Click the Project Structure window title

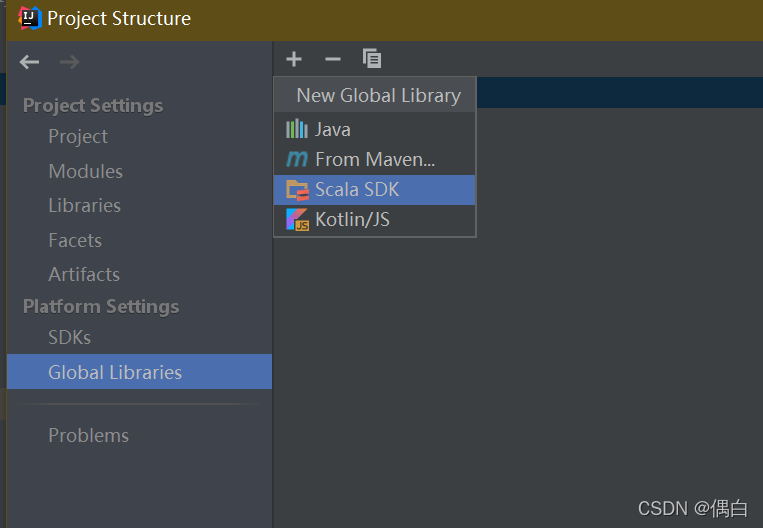[119, 18]
